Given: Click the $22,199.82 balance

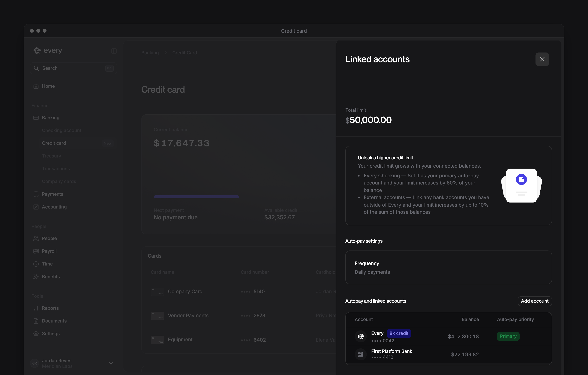Looking at the screenshot, I should (465, 355).
